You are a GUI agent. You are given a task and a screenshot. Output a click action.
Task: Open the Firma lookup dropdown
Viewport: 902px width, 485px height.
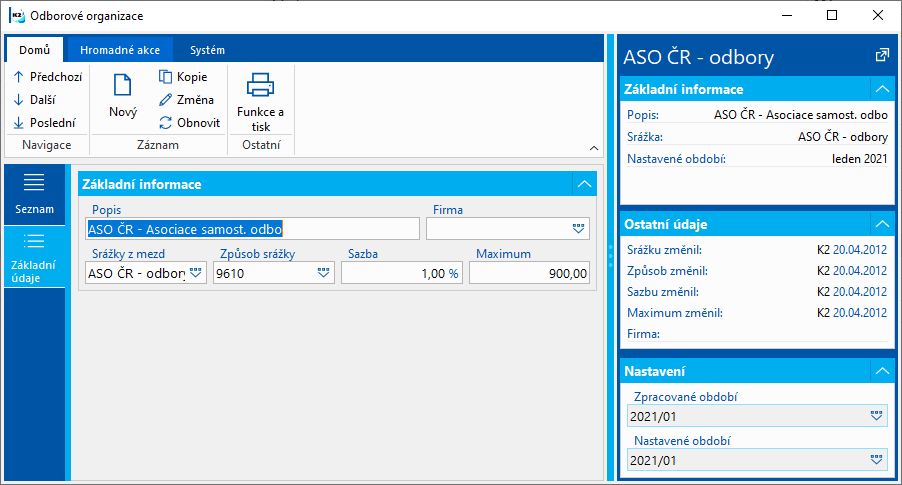[x=578, y=229]
